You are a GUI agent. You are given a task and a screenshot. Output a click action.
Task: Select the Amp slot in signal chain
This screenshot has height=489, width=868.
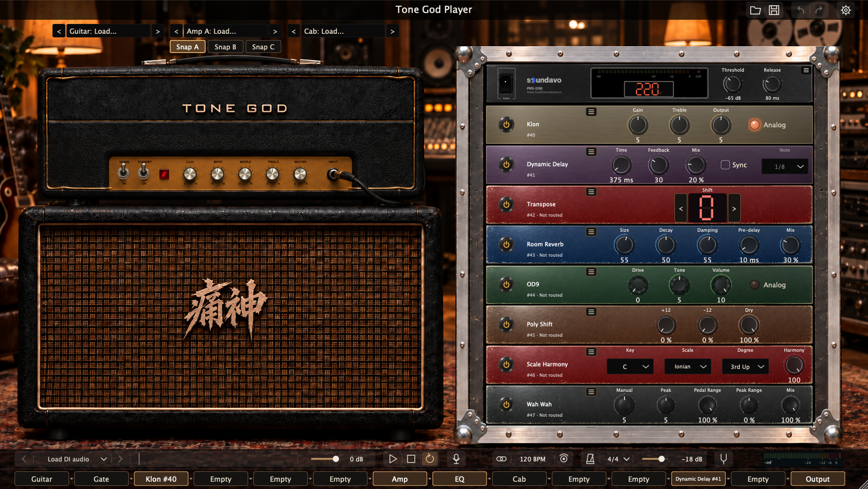point(400,479)
